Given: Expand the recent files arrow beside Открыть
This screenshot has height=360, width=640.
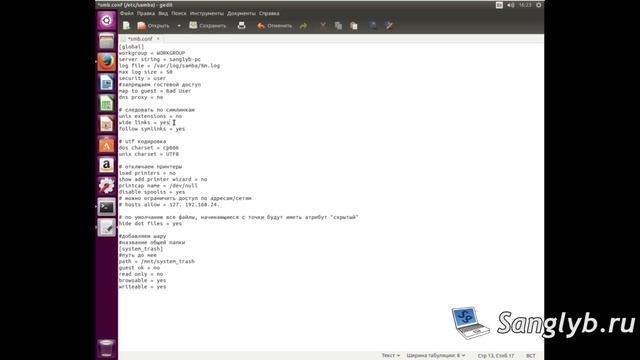Looking at the screenshot, I should [179, 26].
